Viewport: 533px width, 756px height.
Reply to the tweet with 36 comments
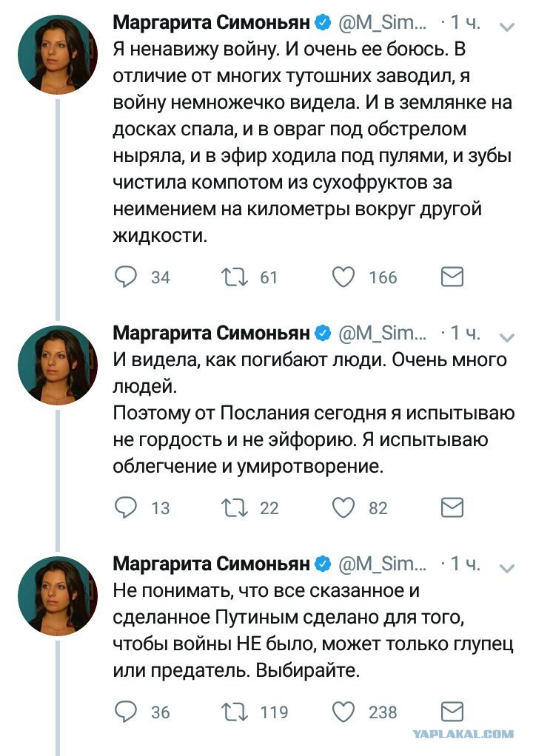pos(126,712)
